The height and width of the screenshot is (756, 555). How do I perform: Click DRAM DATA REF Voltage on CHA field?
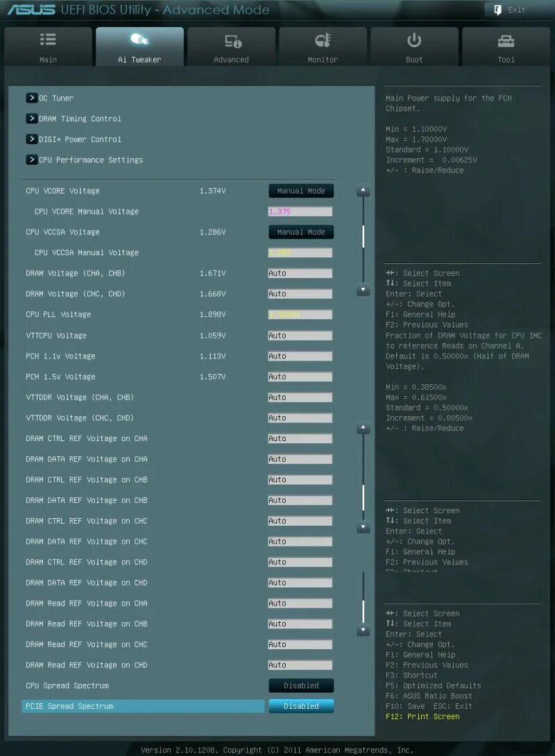(x=300, y=459)
